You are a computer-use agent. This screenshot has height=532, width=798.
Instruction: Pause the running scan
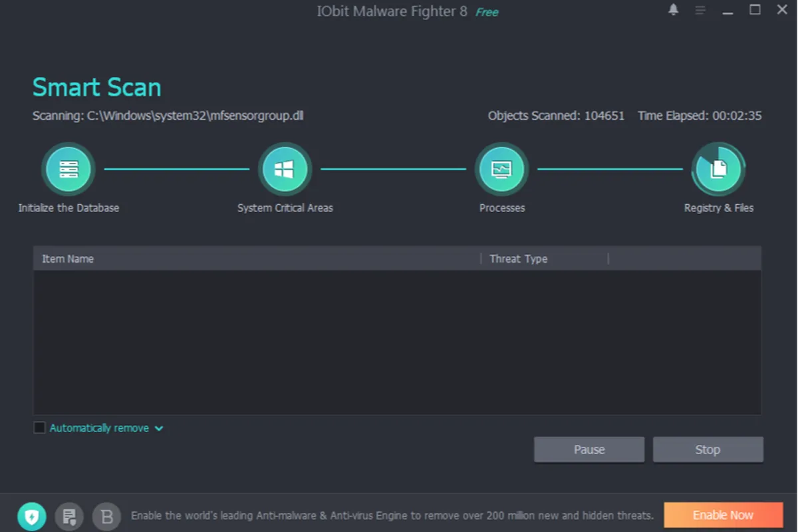pyautogui.click(x=589, y=450)
